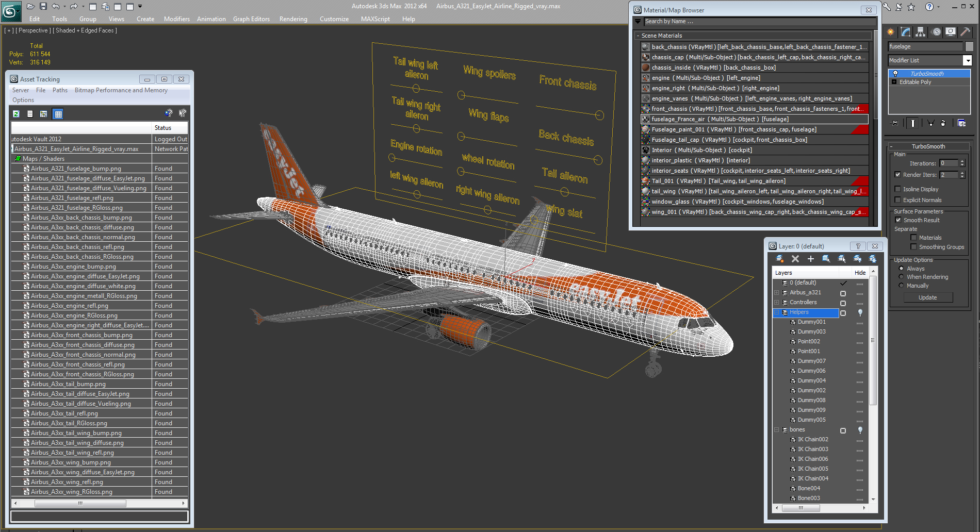Select Always update option radio button
The image size is (980, 532).
(x=901, y=269)
